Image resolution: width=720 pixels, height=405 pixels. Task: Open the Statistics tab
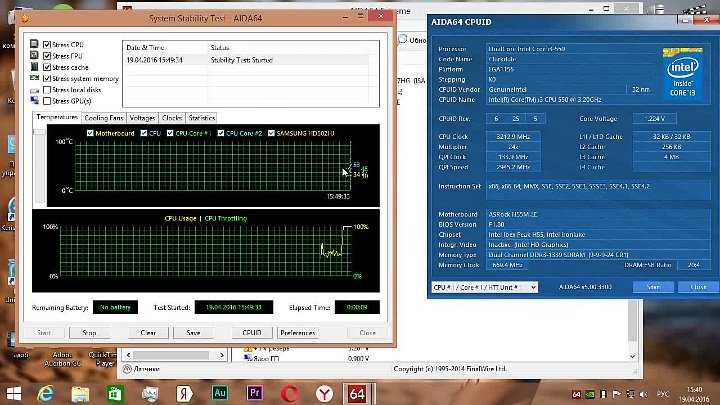202,118
